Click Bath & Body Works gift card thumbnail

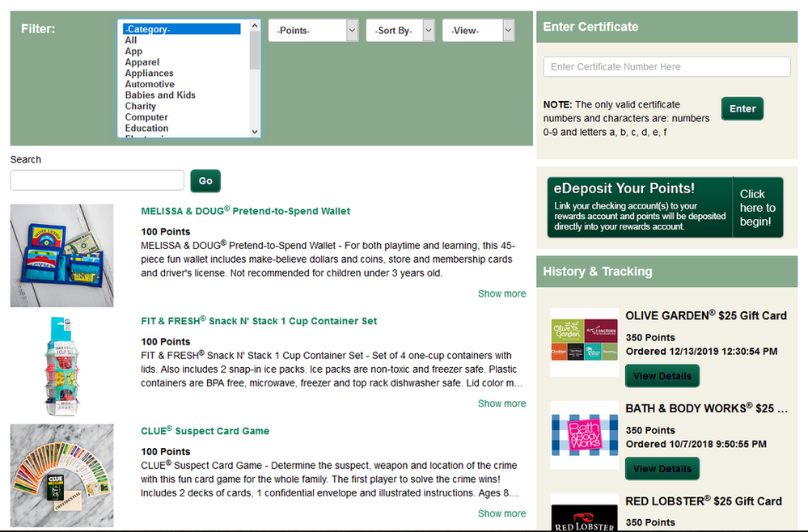(x=584, y=435)
